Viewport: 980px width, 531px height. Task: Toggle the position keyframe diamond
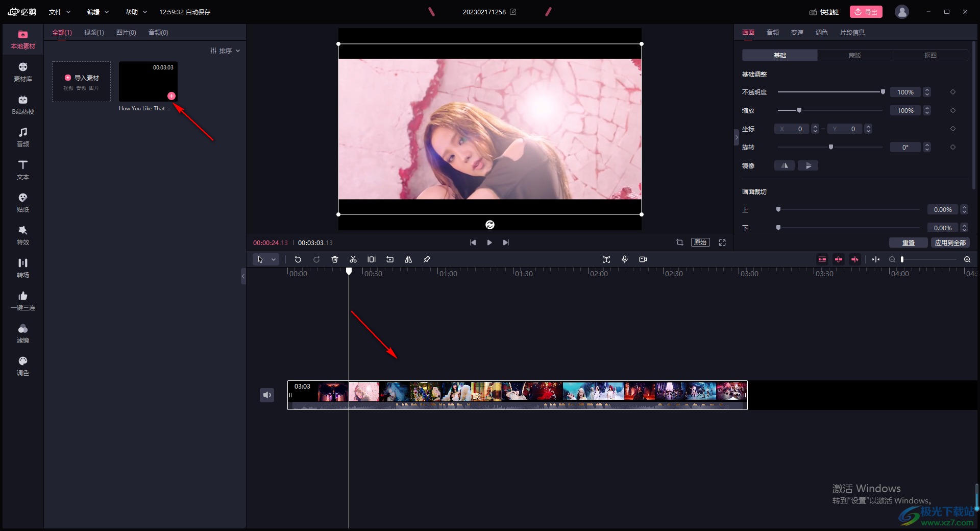(x=953, y=129)
